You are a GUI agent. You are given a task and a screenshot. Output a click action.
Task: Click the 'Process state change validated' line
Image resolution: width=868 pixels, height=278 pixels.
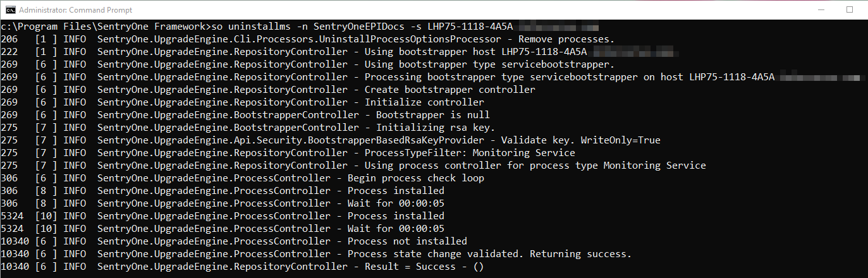pyautogui.click(x=489, y=254)
